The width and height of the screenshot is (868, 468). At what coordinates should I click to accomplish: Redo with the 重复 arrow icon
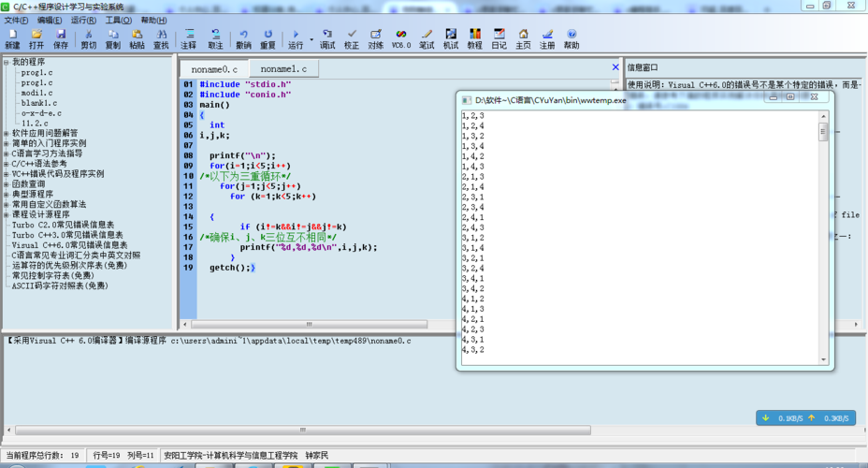[x=268, y=38]
